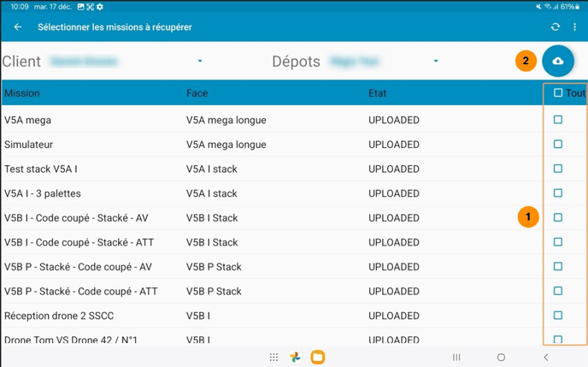Click the Mission column header

[22, 93]
